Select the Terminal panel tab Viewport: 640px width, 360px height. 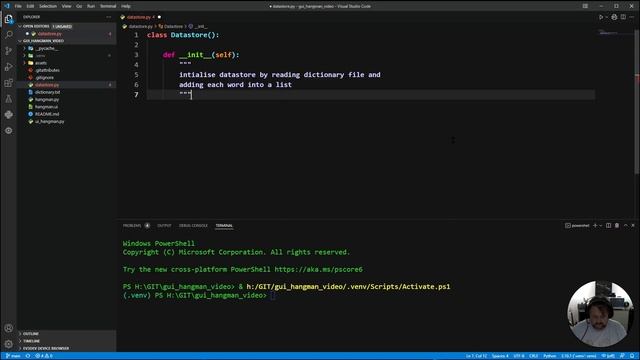click(x=224, y=225)
